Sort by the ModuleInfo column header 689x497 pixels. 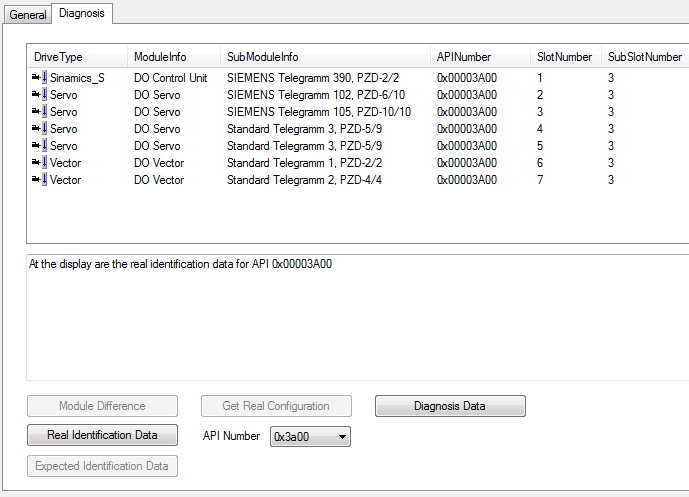[174, 57]
